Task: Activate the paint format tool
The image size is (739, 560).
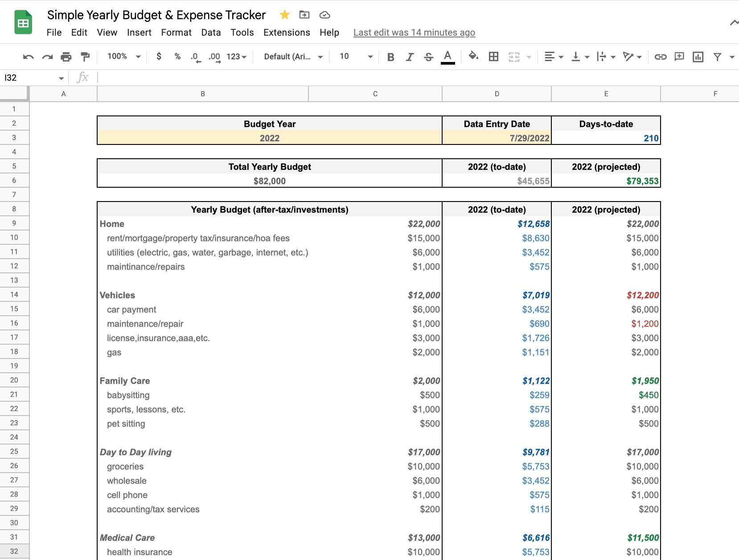Action: 85,57
